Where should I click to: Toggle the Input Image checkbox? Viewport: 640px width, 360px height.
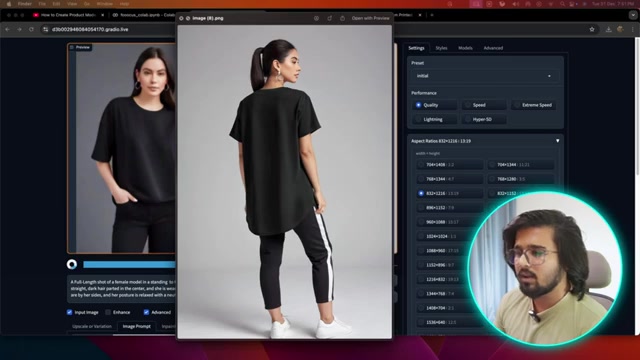pyautogui.click(x=69, y=312)
